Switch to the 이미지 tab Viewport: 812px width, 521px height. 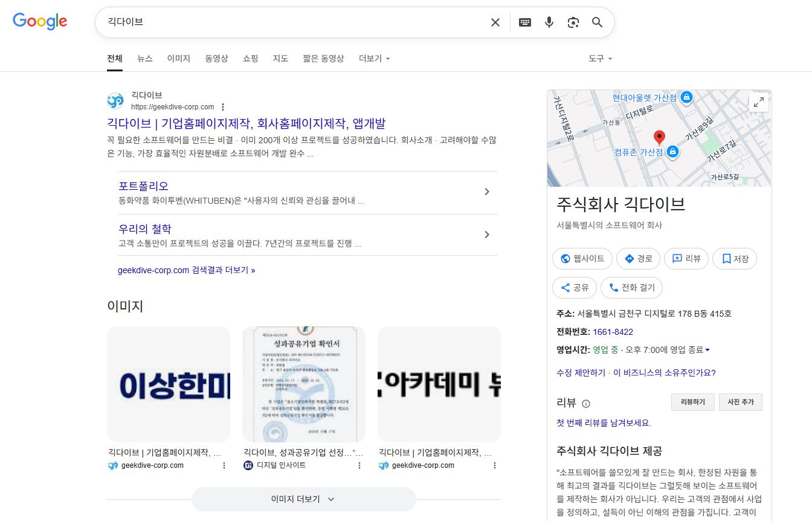coord(179,59)
